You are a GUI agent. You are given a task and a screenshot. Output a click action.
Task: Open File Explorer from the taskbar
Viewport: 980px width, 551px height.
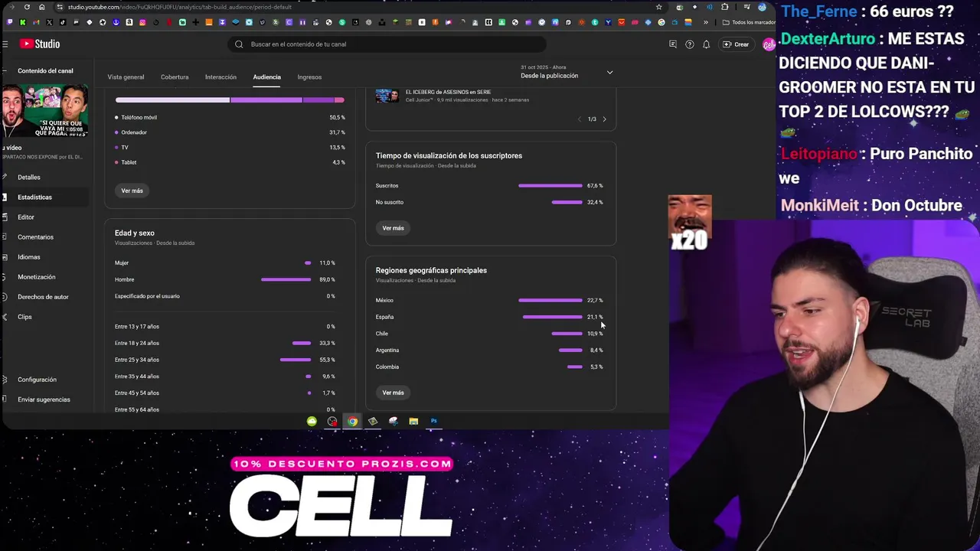tap(413, 421)
